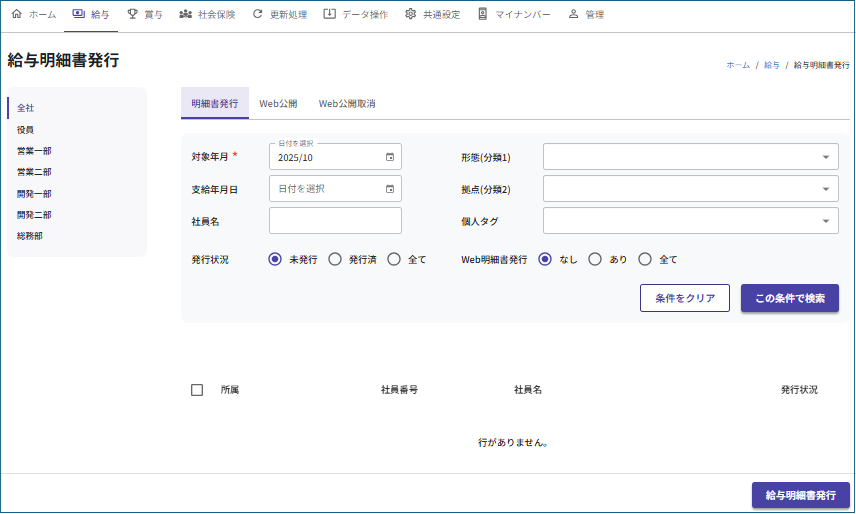The image size is (856, 514).
Task: Open the calendar icon for 対象年月
Action: coord(390,157)
